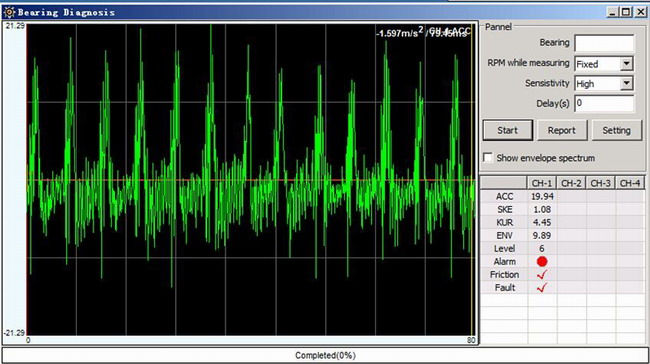Screen dimensions: 650x364
Task: Click the Sensistivity label
Action: (x=547, y=83)
